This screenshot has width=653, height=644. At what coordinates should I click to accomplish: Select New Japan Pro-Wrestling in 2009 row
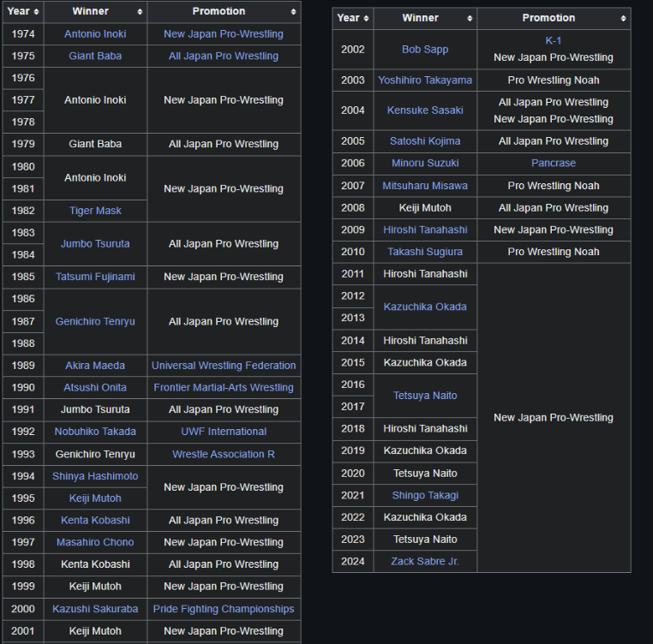pyautogui.click(x=553, y=230)
